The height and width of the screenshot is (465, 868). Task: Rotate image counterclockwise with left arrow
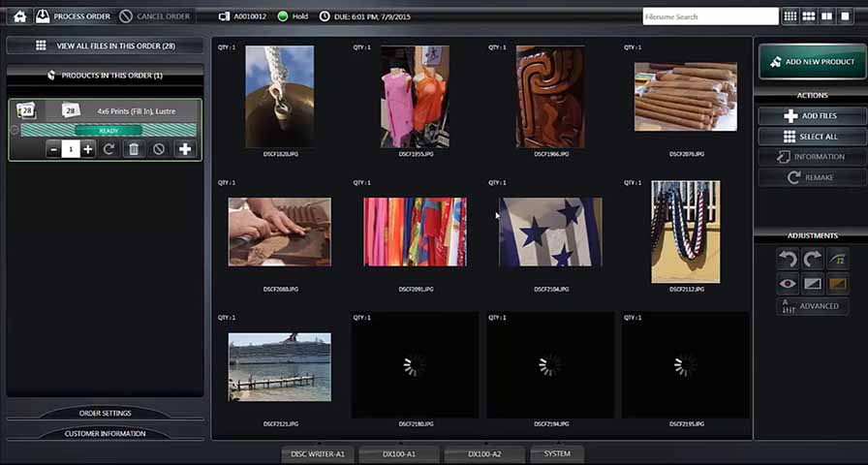(x=787, y=259)
